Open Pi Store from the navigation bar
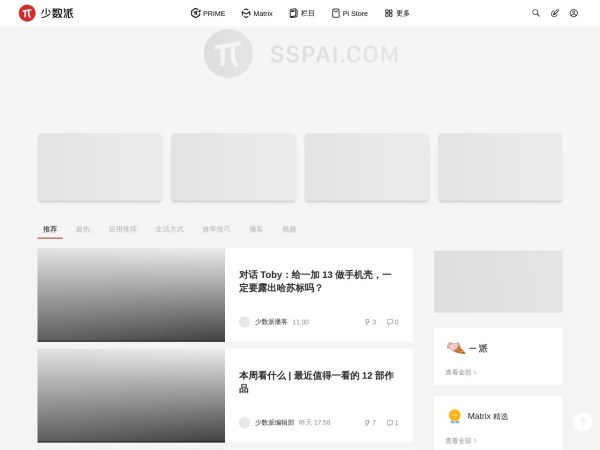This screenshot has width=600, height=450. tap(349, 13)
